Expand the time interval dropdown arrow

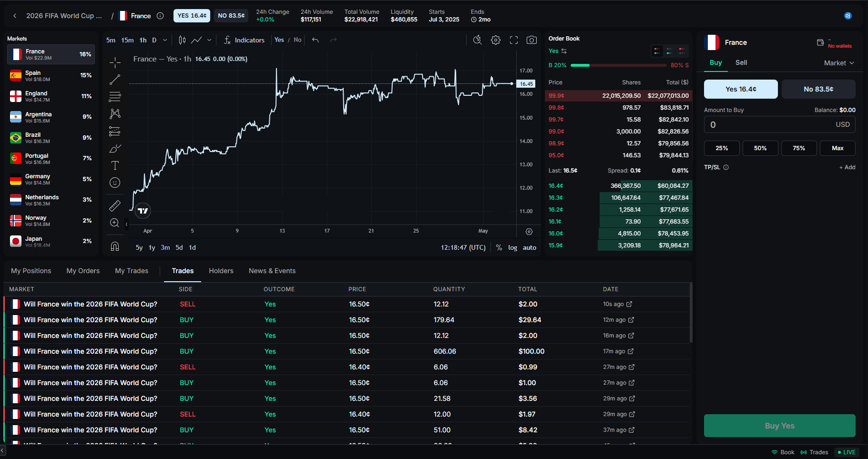coord(165,40)
